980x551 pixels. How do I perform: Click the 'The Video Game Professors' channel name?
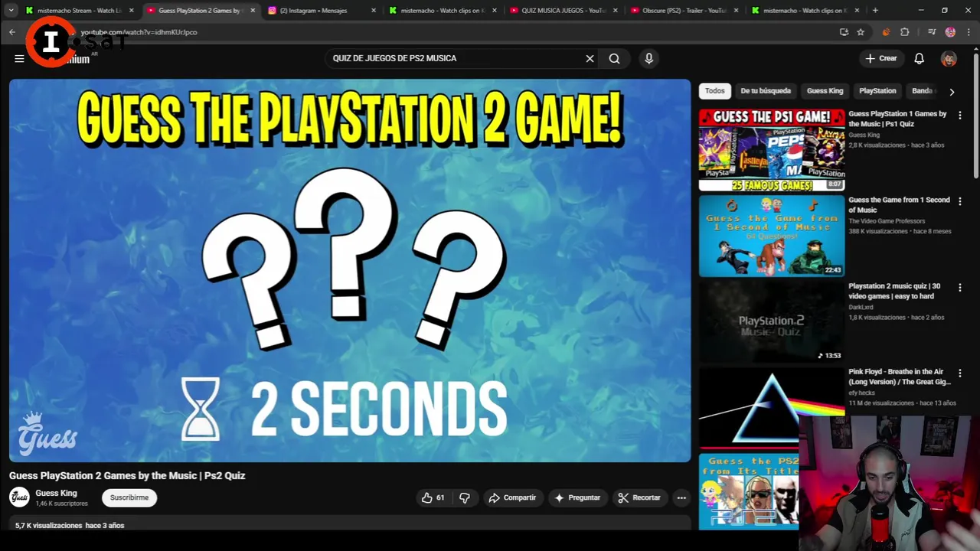tap(887, 221)
